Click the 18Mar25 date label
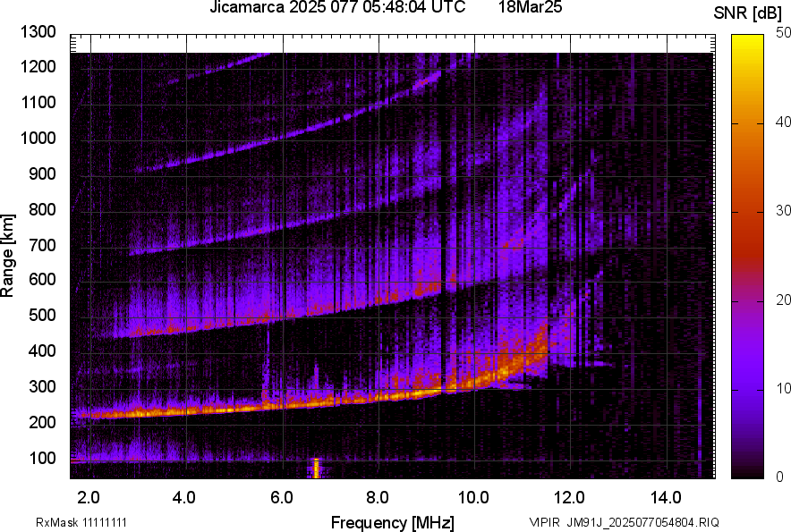 531,7
